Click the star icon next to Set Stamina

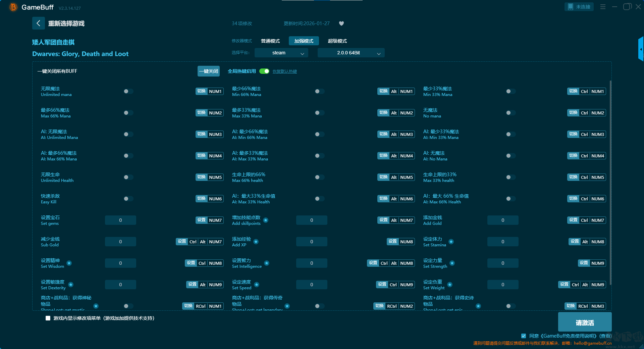tap(451, 242)
